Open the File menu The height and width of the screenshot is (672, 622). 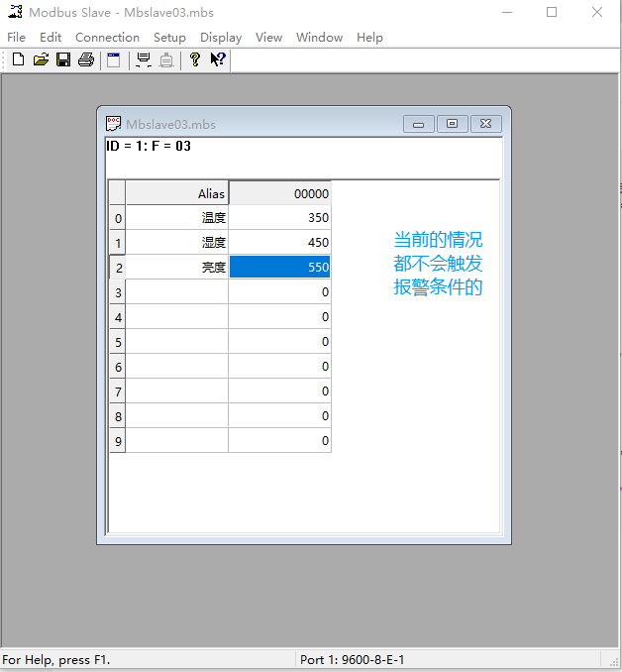tap(16, 38)
